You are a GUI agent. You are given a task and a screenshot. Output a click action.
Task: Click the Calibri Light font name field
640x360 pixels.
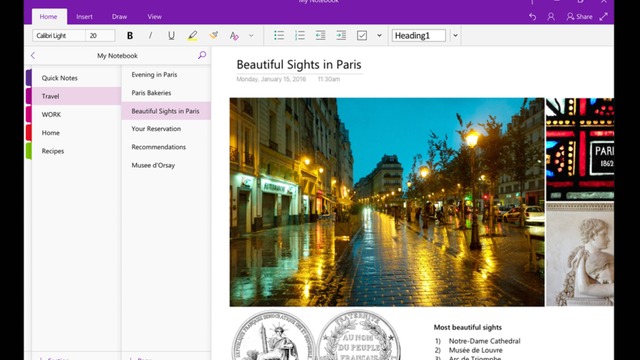(x=59, y=36)
